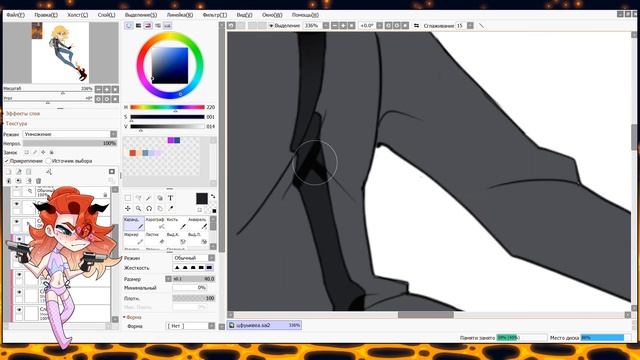Adjust the layer opacity Непрозр. slider
This screenshot has width=640, height=360.
pyautogui.click(x=70, y=143)
